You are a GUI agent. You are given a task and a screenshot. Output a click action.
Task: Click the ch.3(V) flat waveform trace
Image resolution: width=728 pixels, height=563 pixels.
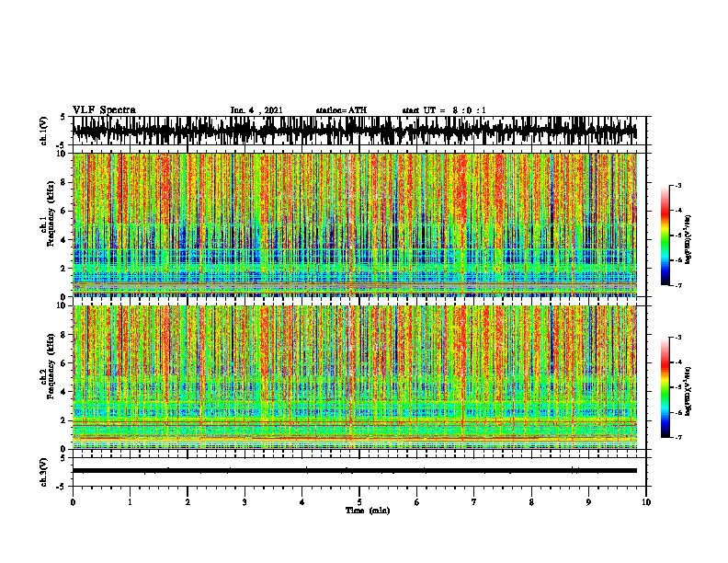[x=355, y=471]
